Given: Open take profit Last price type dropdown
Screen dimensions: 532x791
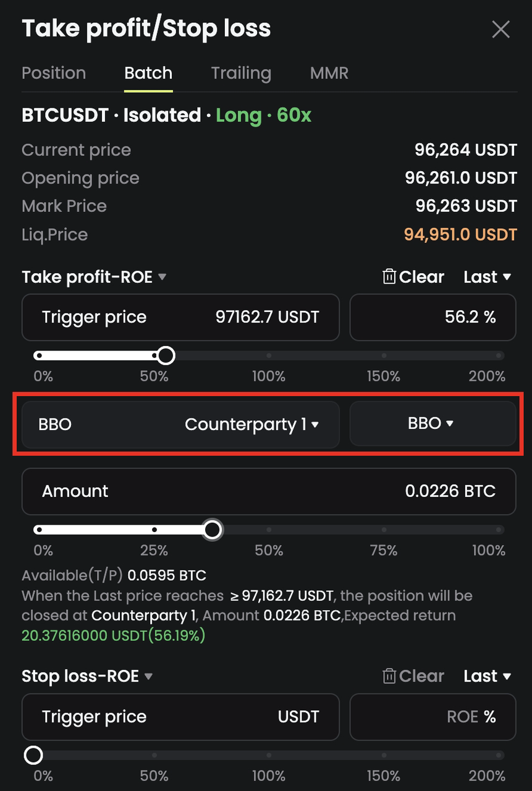Looking at the screenshot, I should coord(488,277).
